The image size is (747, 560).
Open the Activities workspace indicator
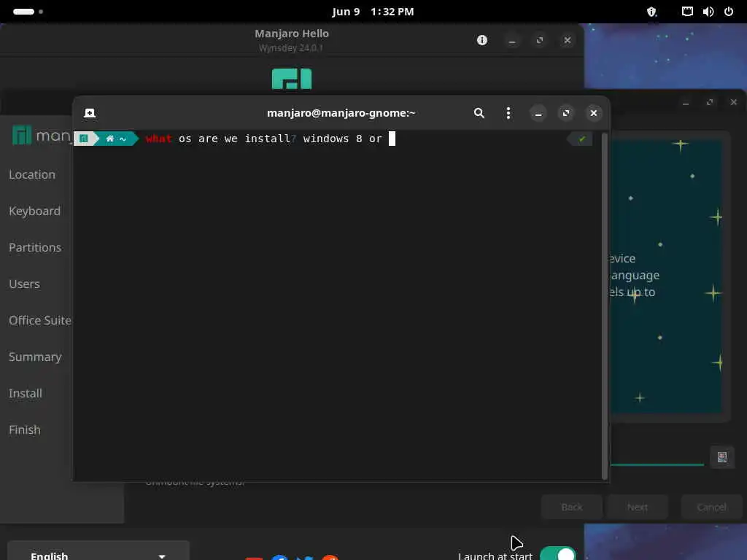point(28,12)
